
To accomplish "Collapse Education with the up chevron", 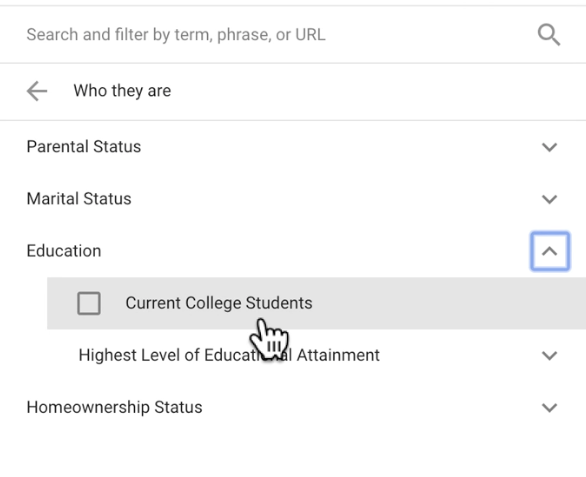I will click(x=550, y=251).
